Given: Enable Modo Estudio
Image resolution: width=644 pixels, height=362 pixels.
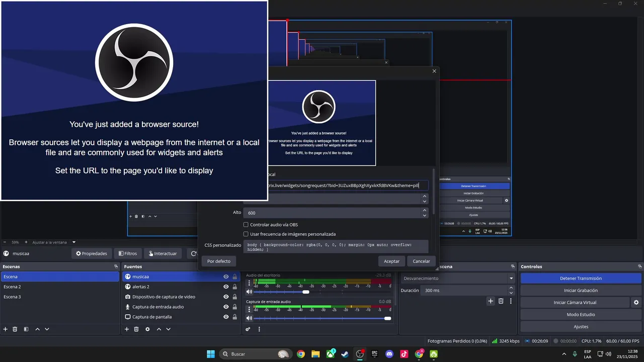Looking at the screenshot, I should tap(581, 314).
